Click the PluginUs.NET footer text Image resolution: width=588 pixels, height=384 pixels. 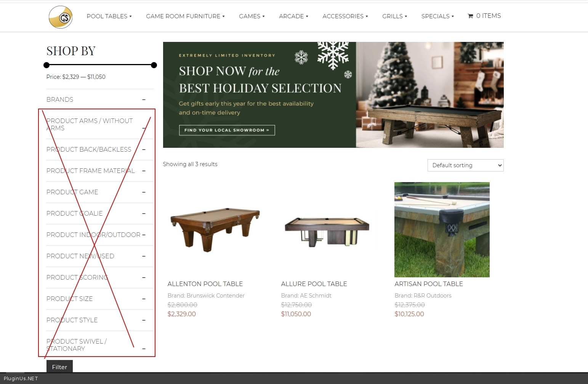21,379
